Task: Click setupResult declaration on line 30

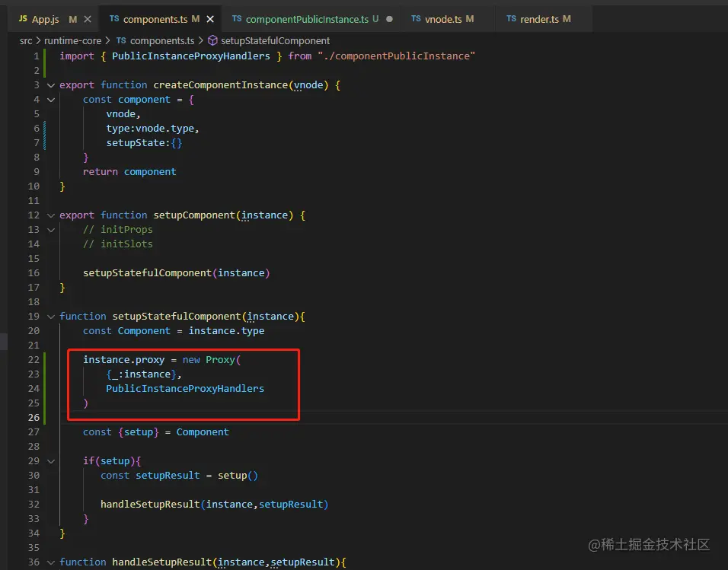Action: click(168, 476)
